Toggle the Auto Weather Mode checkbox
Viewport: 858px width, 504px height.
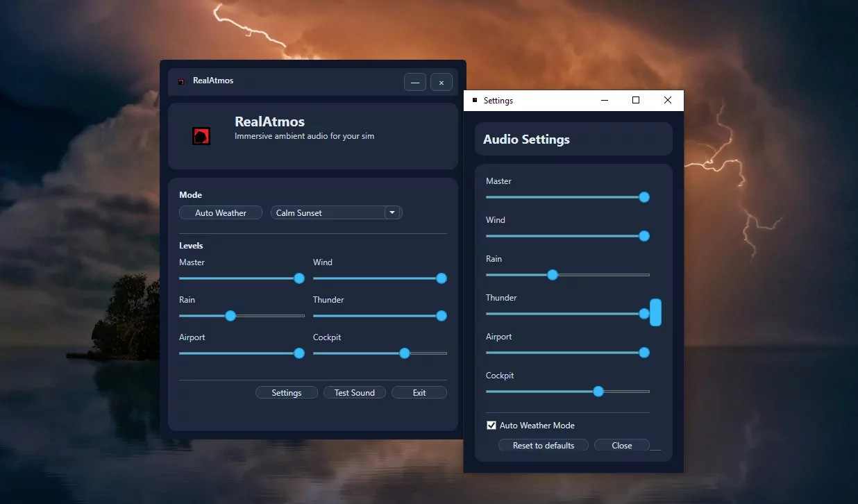(491, 425)
